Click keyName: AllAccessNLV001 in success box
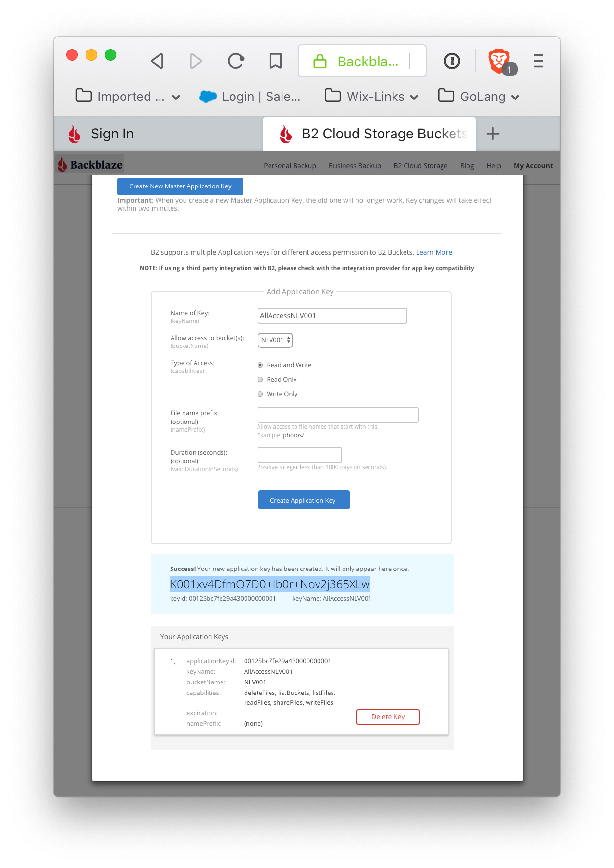The image size is (614, 868). (x=332, y=599)
